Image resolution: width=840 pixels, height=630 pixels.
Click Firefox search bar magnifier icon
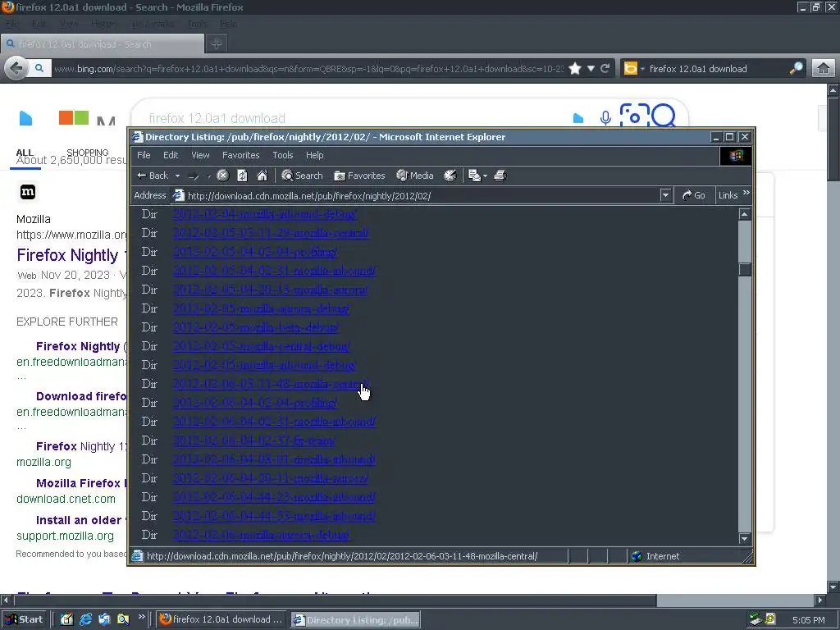point(796,68)
